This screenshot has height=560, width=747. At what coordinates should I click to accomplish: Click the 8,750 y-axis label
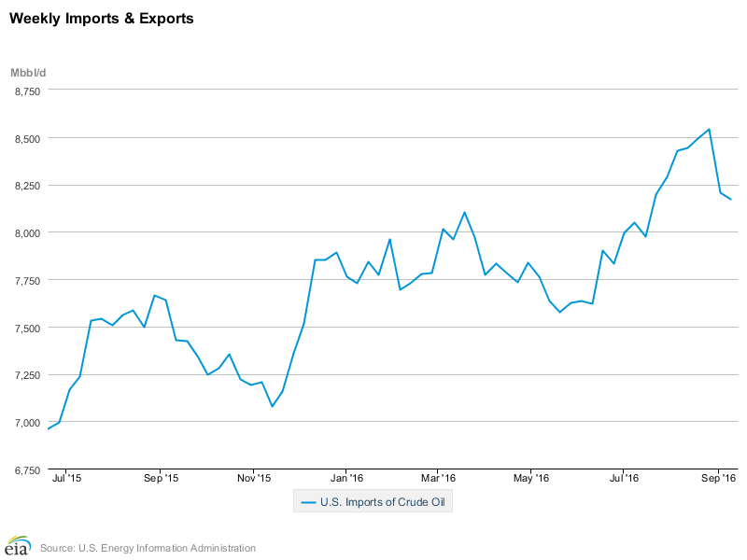pyautogui.click(x=28, y=91)
